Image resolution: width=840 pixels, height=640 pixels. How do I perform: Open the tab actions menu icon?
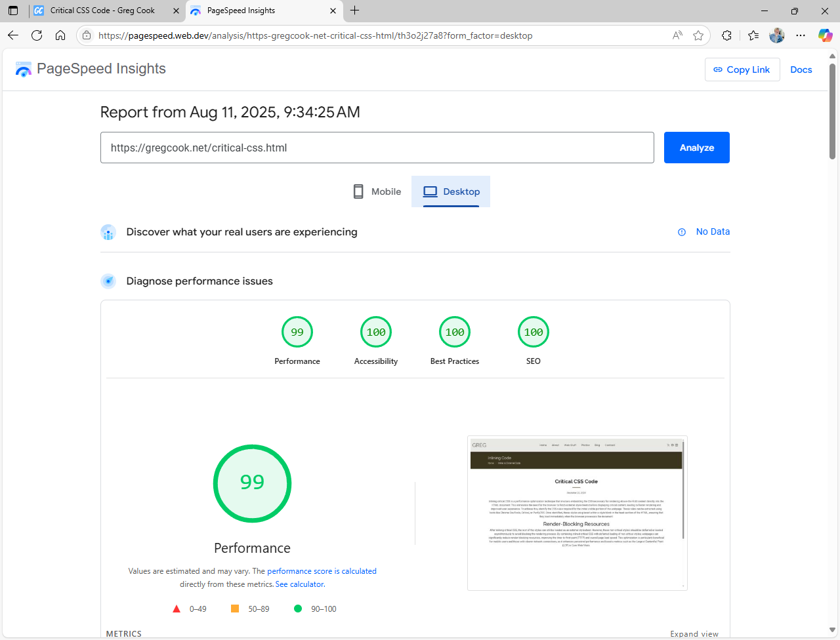13,10
